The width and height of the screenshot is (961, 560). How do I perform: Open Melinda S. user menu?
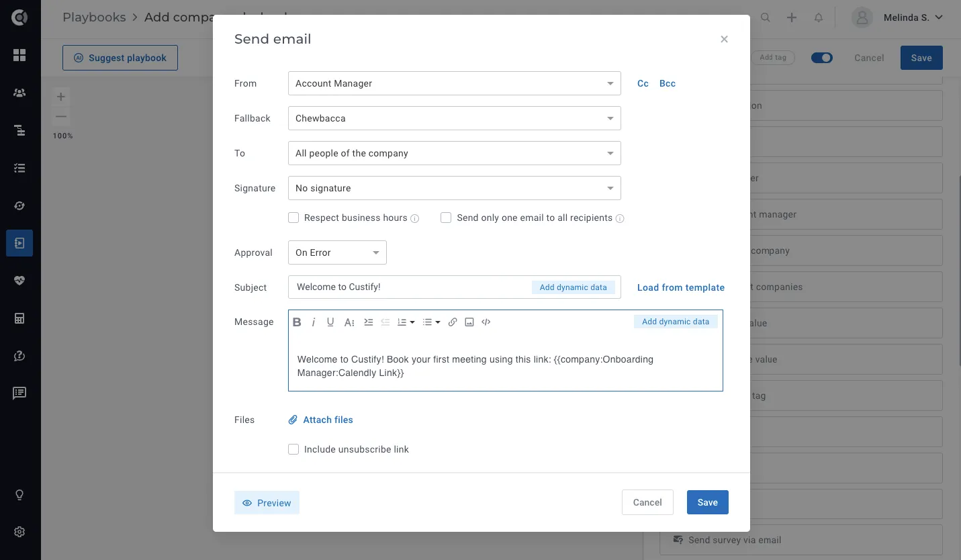click(899, 18)
